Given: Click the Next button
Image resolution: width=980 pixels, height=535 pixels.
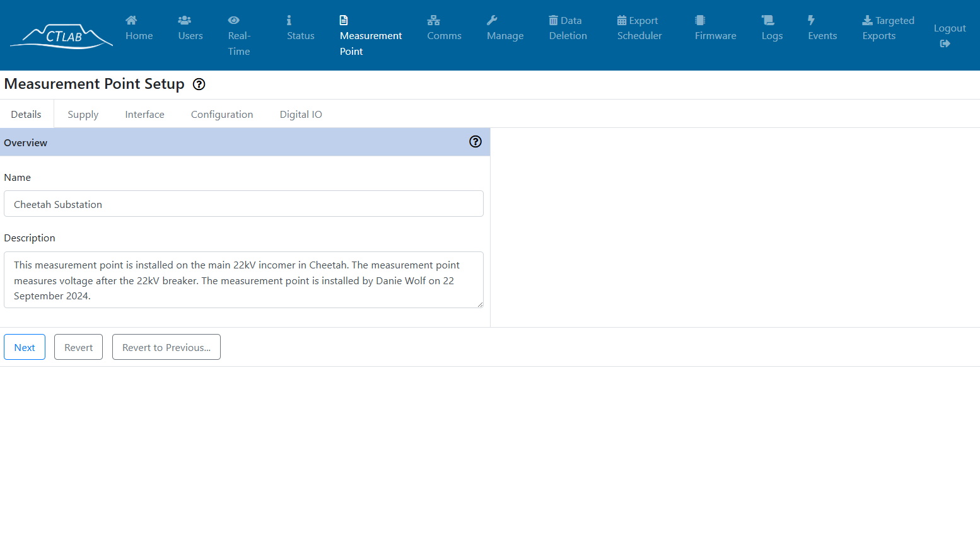Looking at the screenshot, I should point(25,347).
